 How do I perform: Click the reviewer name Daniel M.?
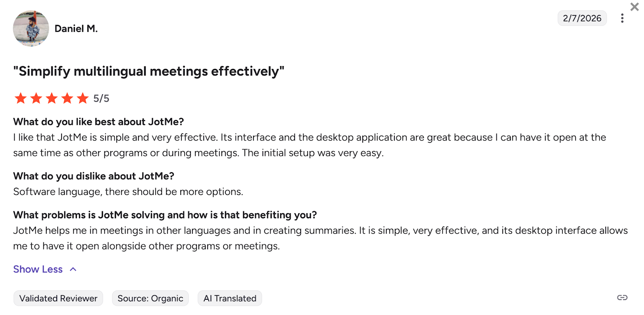pyautogui.click(x=76, y=28)
